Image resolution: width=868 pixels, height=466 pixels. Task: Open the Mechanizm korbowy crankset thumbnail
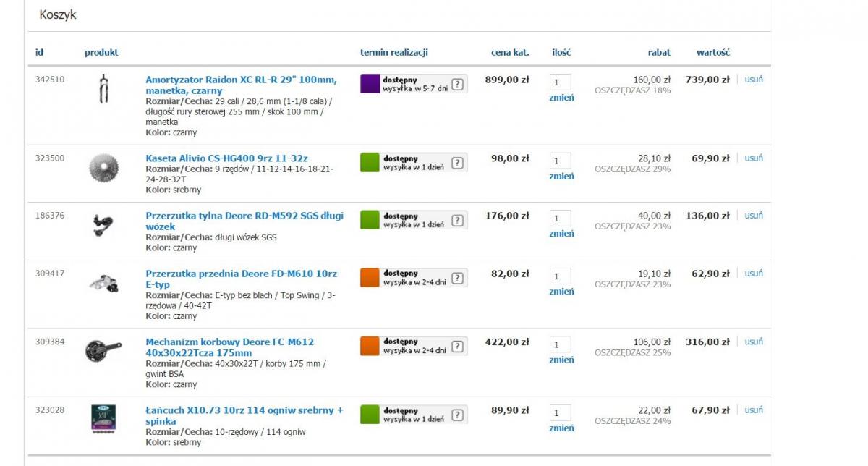[103, 351]
